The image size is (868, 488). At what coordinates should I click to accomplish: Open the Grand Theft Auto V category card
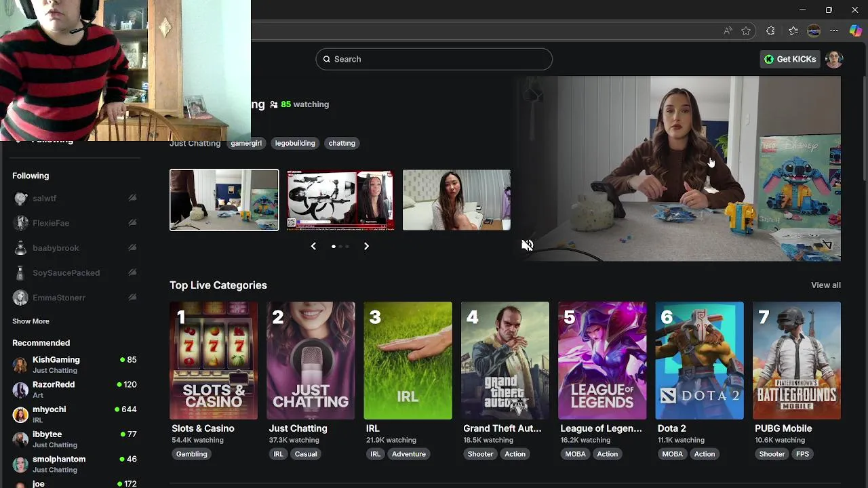point(505,361)
